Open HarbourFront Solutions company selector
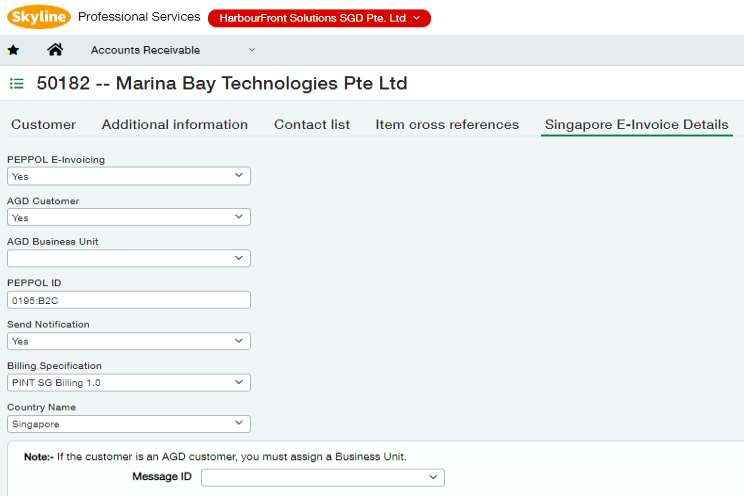The image size is (744, 496). click(x=319, y=18)
